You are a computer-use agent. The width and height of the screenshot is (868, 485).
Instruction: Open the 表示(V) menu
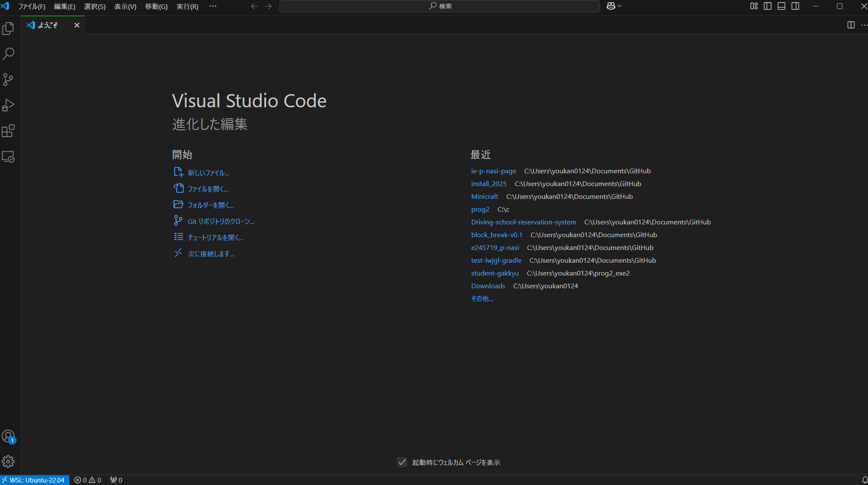(x=125, y=6)
